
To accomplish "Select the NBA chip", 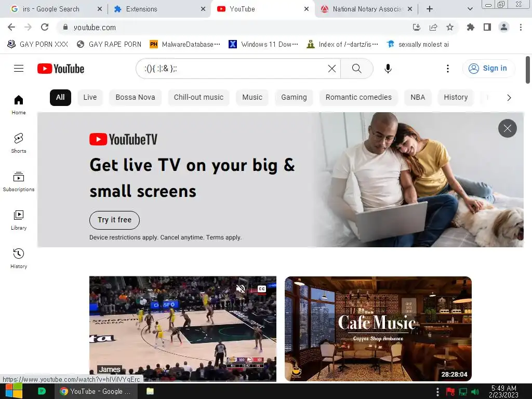I will [418, 97].
